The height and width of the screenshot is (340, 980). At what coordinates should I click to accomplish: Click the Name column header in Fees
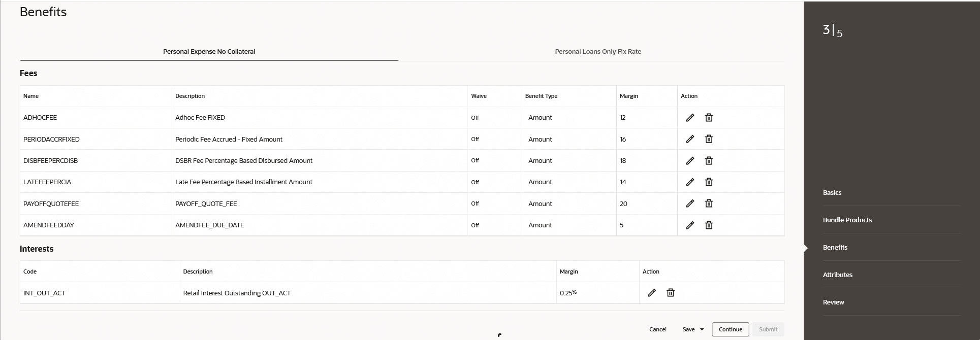click(31, 96)
